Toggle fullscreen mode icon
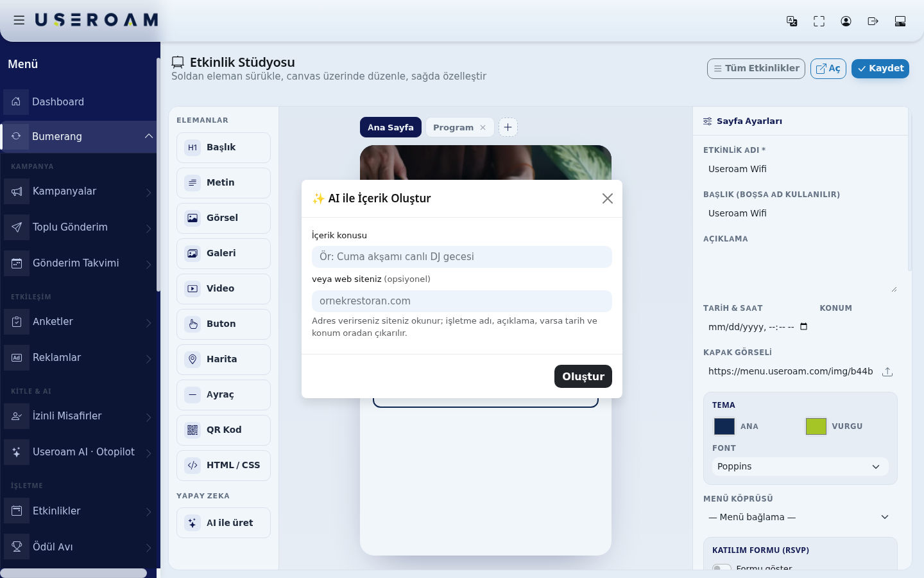This screenshot has height=578, width=924. (819, 21)
